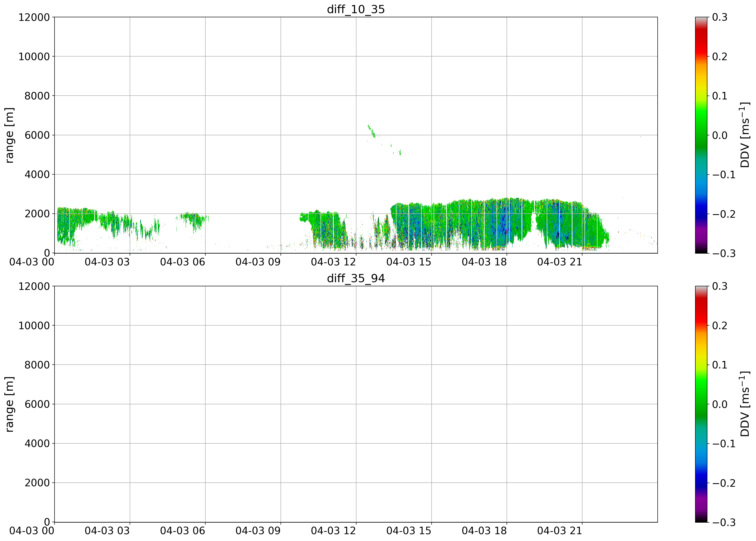Screen dimensions: 756x541
Task: Click x-axis tick 04-03 18 under diff_35_94
Action: pyautogui.click(x=484, y=531)
